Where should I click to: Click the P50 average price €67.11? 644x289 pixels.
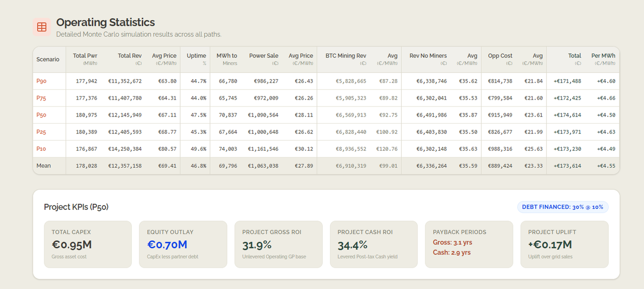167,115
